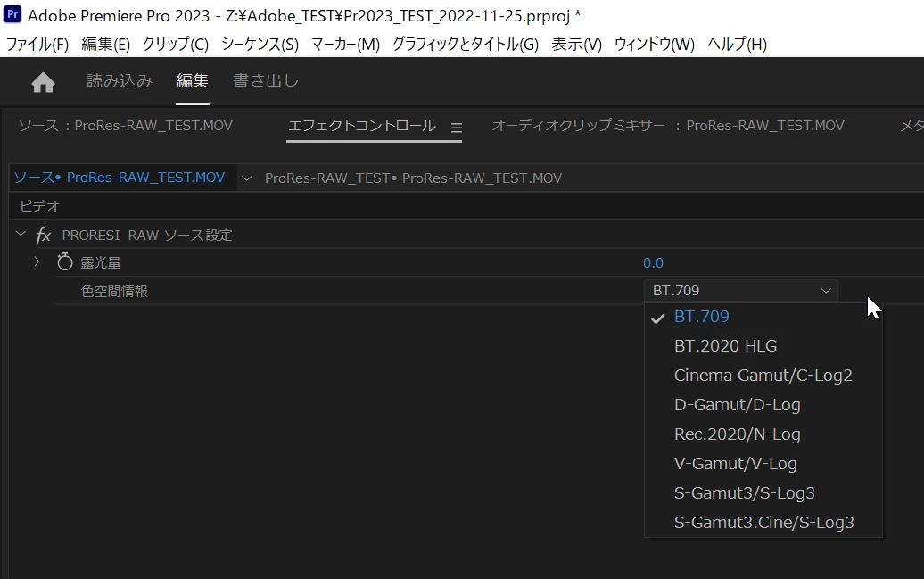
Task: Open クリップ(C) menu
Action: click(x=176, y=45)
